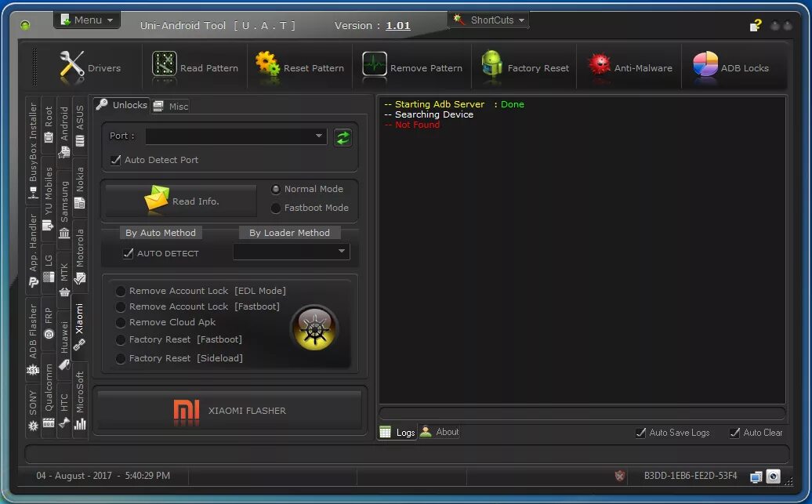Open the Nokia side tab
This screenshot has height=504, width=812.
click(x=79, y=187)
